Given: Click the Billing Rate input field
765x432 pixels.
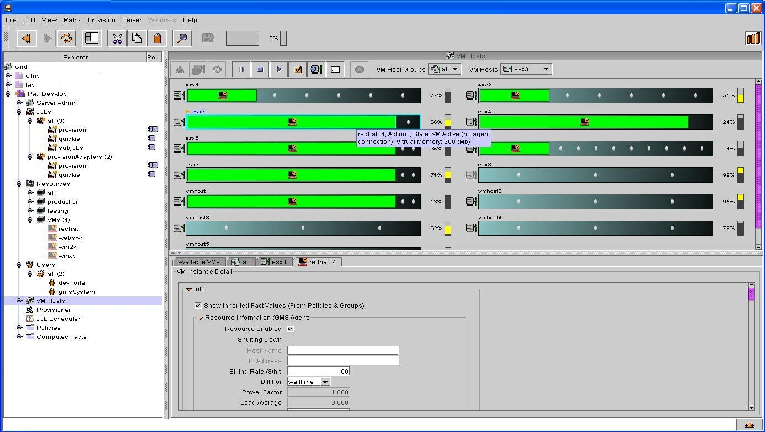Looking at the screenshot, I should coord(318,371).
